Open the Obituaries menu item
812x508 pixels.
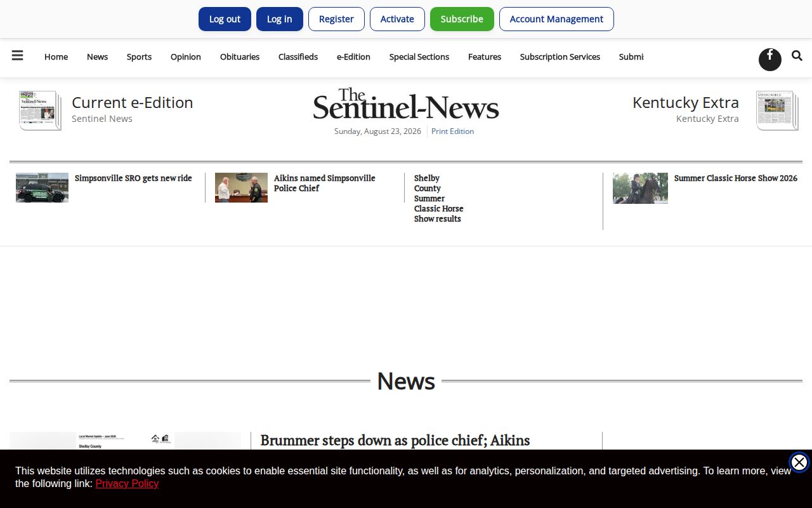point(240,57)
